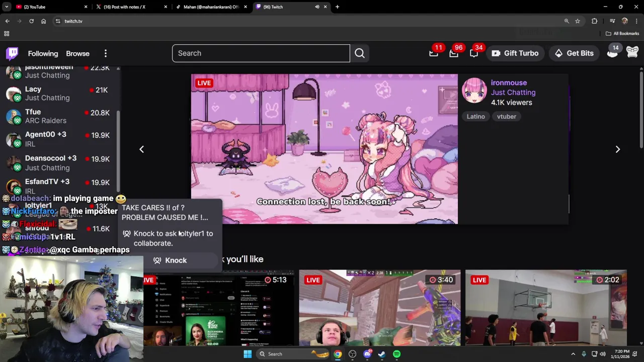
Task: Open Windows Start menu
Action: coord(247,354)
